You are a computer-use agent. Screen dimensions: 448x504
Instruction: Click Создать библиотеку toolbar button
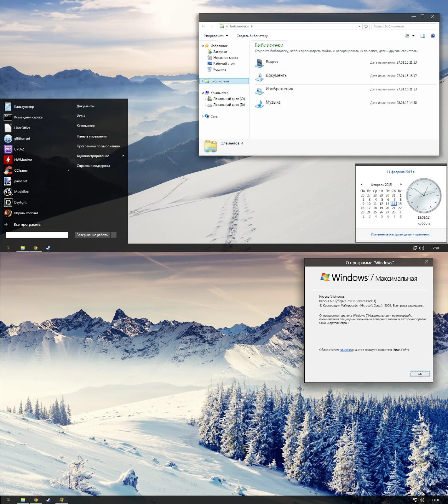(x=252, y=36)
